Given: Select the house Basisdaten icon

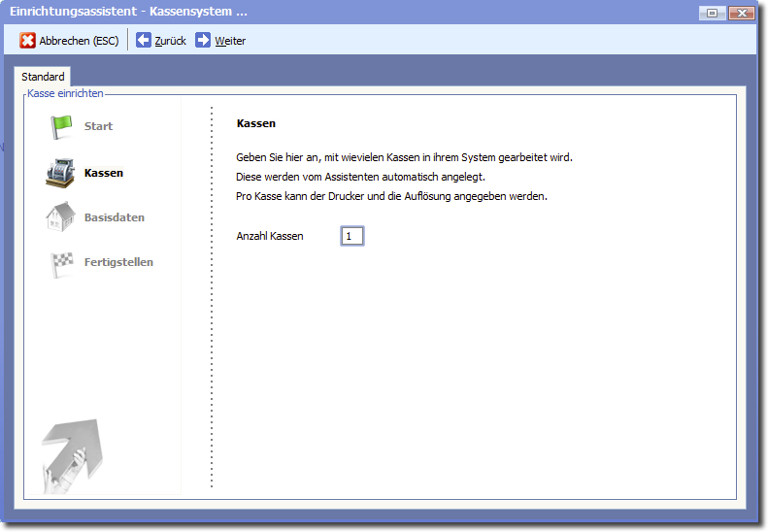Looking at the screenshot, I should 61,216.
